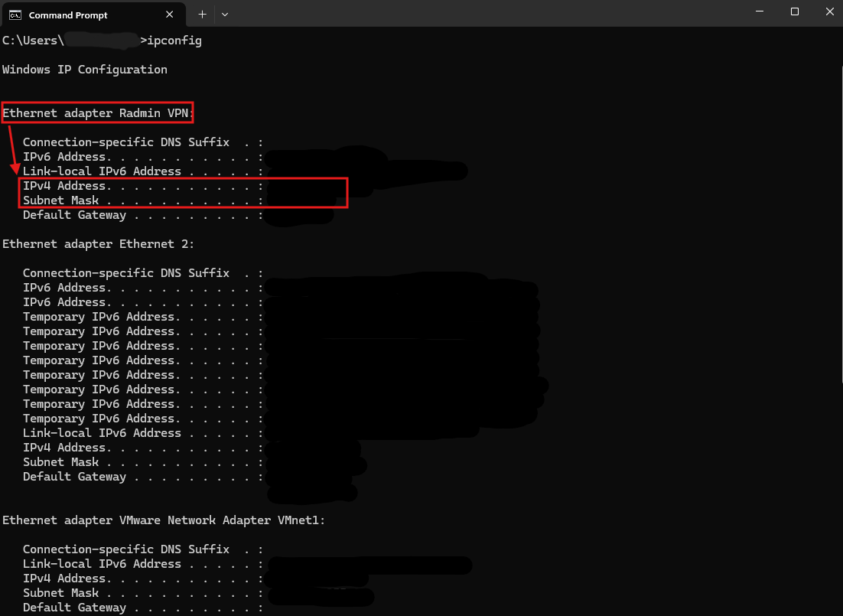Click the IPv4 Address line under Radmin VPN

[x=143, y=186]
